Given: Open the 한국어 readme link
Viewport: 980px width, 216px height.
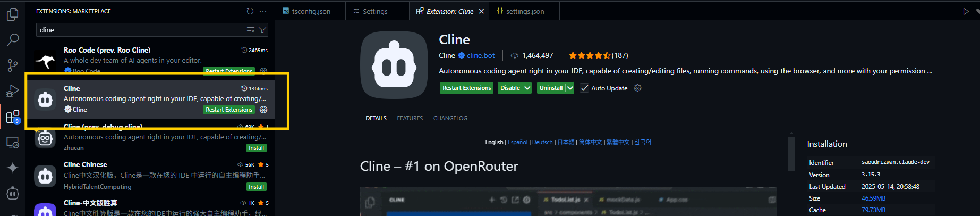Looking at the screenshot, I should click(643, 142).
